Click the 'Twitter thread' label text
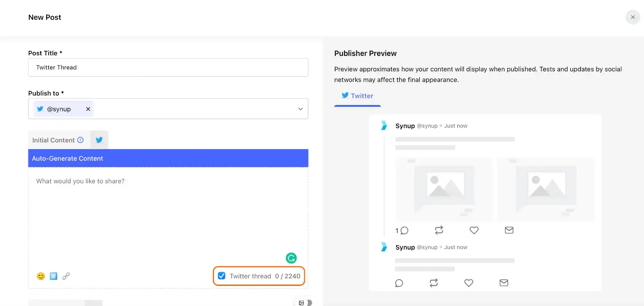This screenshot has width=644, height=306. [250, 276]
